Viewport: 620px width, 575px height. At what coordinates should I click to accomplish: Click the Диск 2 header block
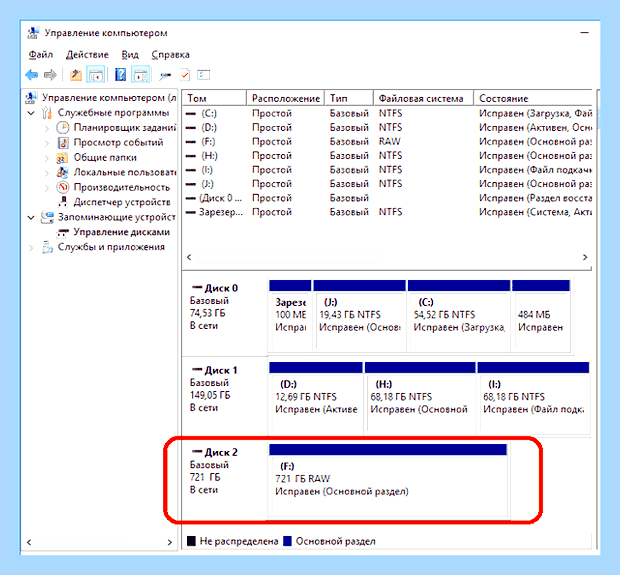tap(225, 479)
